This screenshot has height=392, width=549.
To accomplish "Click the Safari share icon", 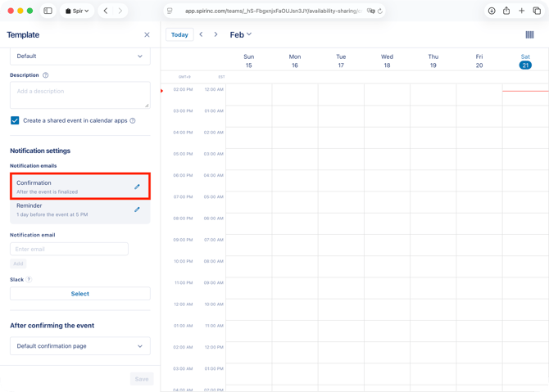I will (506, 11).
